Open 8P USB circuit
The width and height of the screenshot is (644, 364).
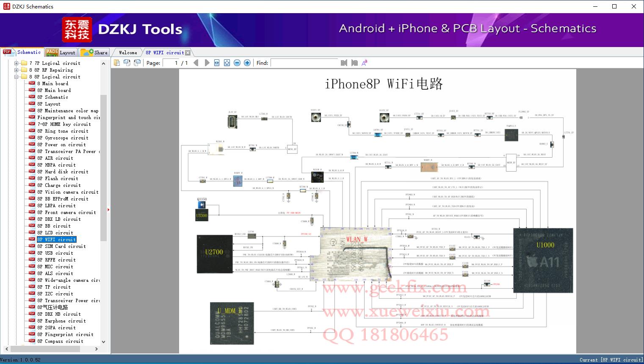click(x=55, y=253)
